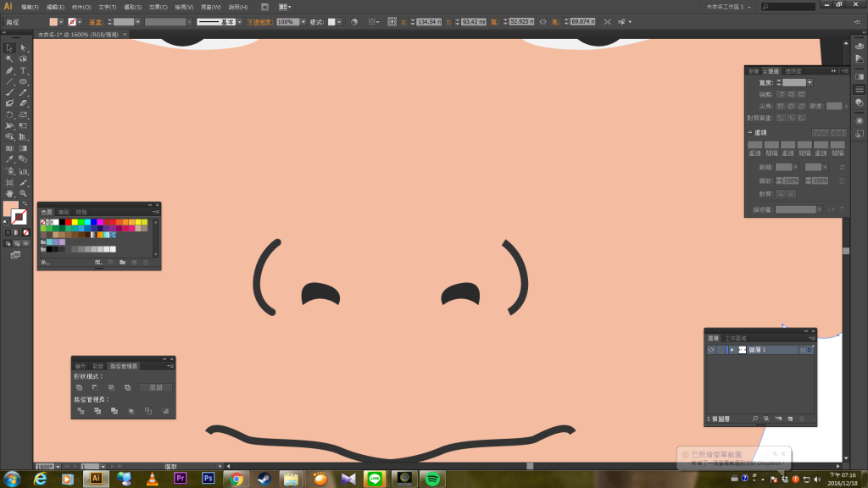
Task: Click the search field at top right
Action: [788, 7]
